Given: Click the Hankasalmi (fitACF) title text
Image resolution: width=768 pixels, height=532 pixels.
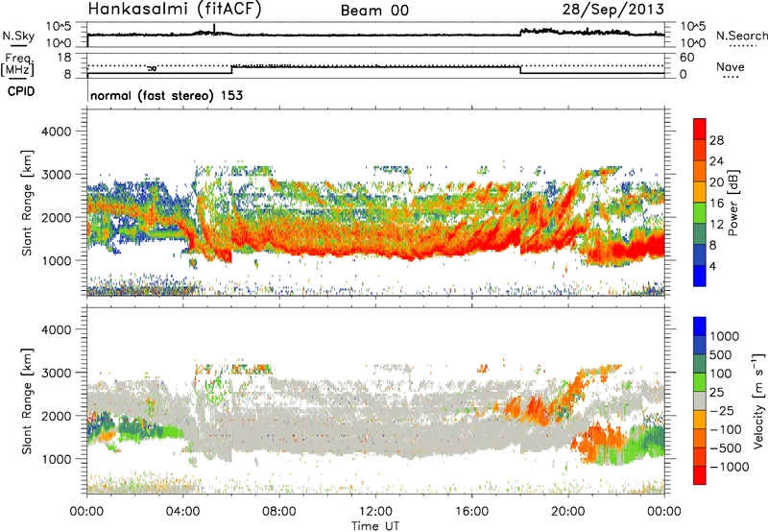Looking at the screenshot, I should point(175,10).
